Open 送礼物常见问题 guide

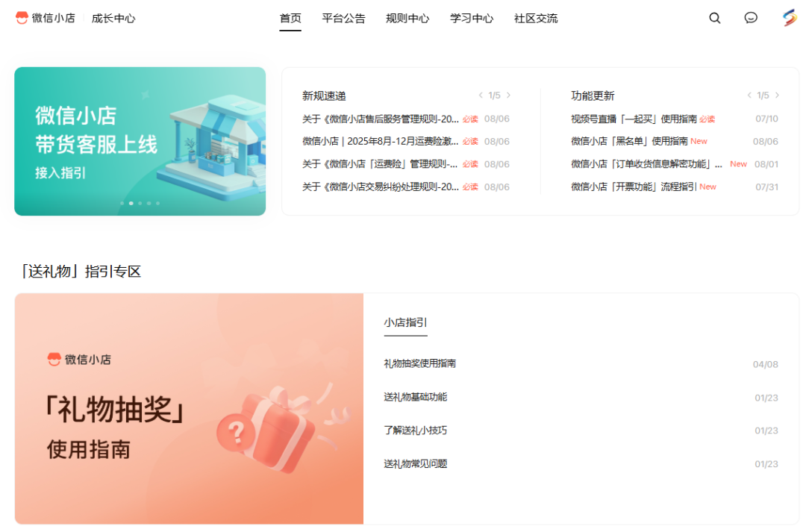(416, 463)
